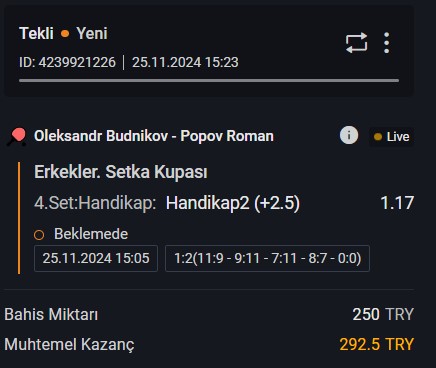
Task: Click the 292.5 TRY potential winnings
Action: 377,344
